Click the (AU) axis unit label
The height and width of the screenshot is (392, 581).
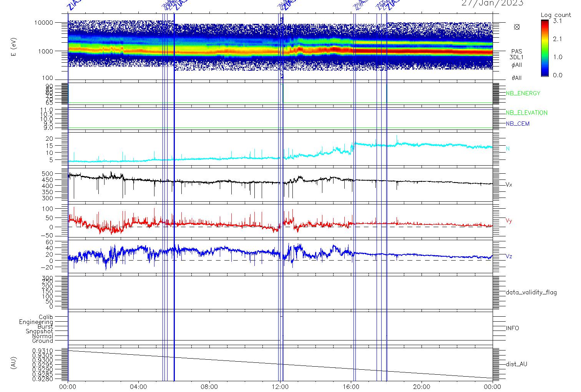(14, 364)
